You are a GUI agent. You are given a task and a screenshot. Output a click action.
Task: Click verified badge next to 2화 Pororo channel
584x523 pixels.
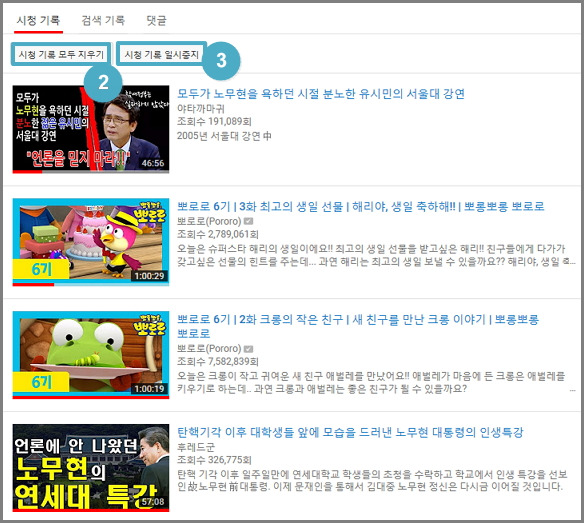pyautogui.click(x=248, y=349)
